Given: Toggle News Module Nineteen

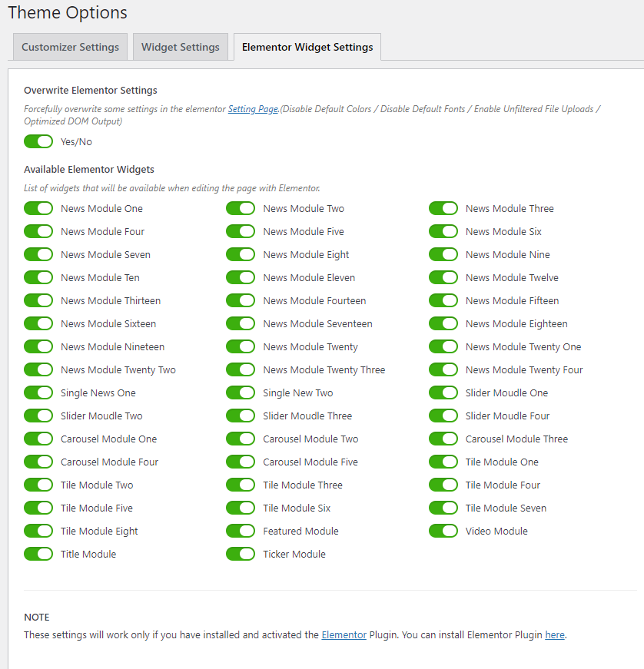Looking at the screenshot, I should (x=38, y=346).
